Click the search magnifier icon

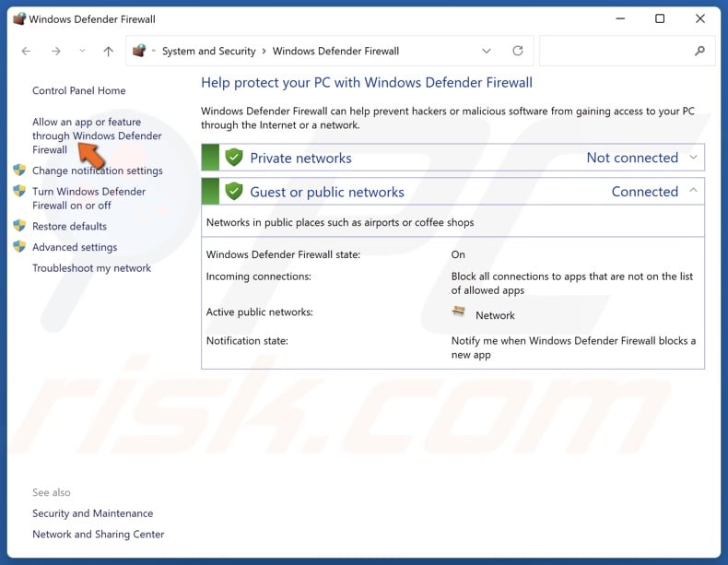(x=699, y=51)
